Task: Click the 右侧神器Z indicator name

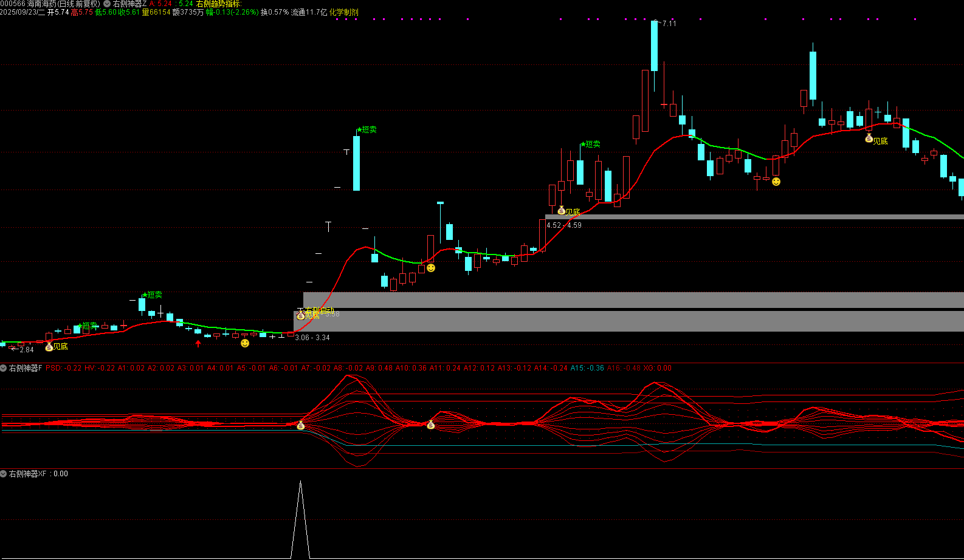Action: point(130,4)
